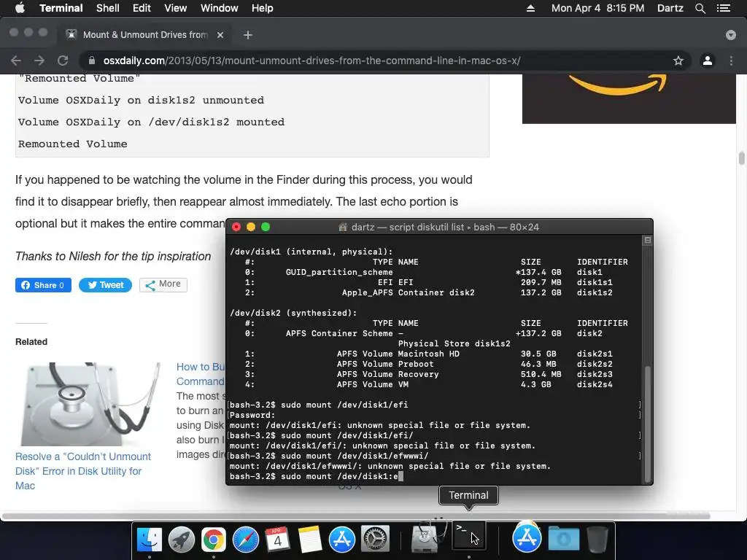Click the Macintosh HD volume row

pos(429,354)
